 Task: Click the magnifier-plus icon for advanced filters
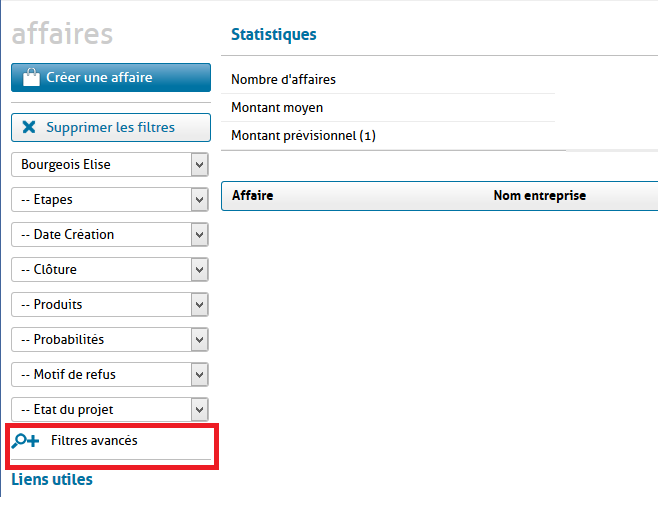point(26,441)
